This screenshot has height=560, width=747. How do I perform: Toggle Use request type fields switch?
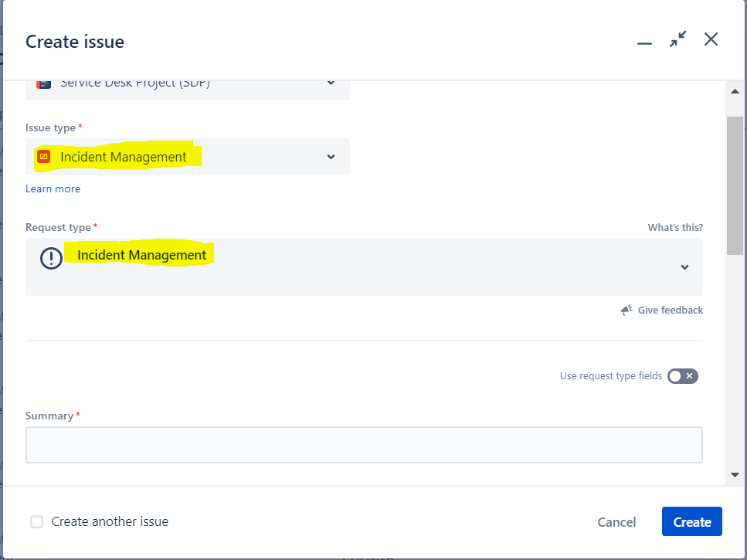click(x=683, y=375)
